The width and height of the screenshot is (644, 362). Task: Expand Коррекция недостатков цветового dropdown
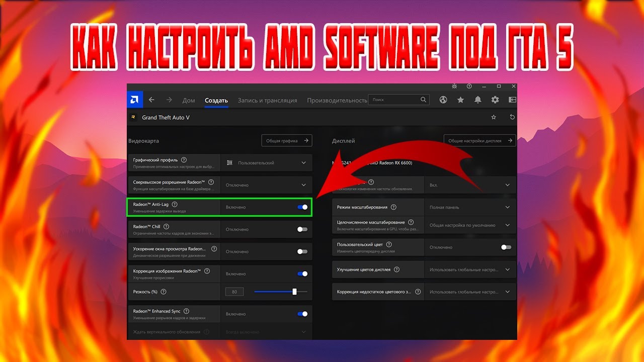tap(470, 292)
